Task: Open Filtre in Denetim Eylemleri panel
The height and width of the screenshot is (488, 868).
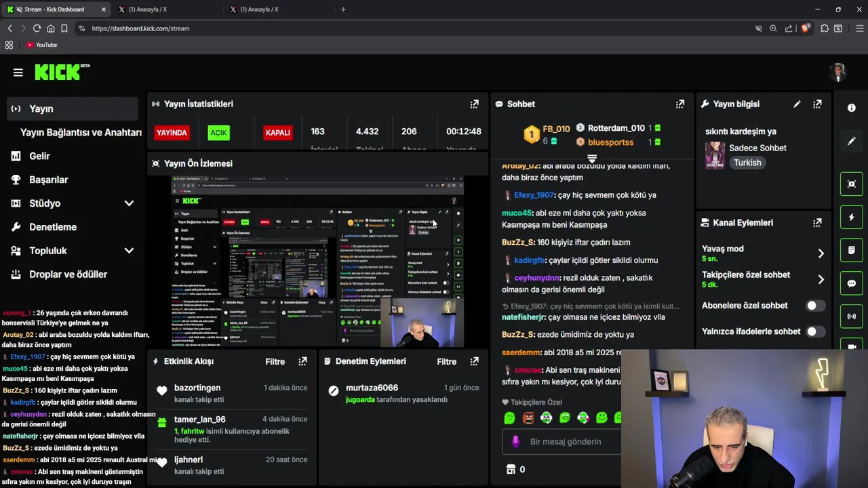Action: coord(446,361)
